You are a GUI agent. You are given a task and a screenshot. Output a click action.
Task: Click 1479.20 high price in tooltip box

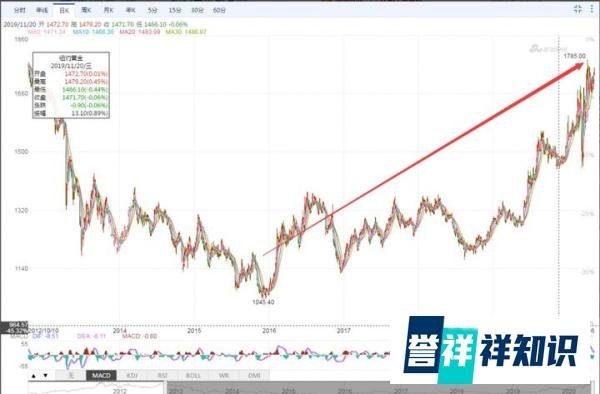[86, 81]
